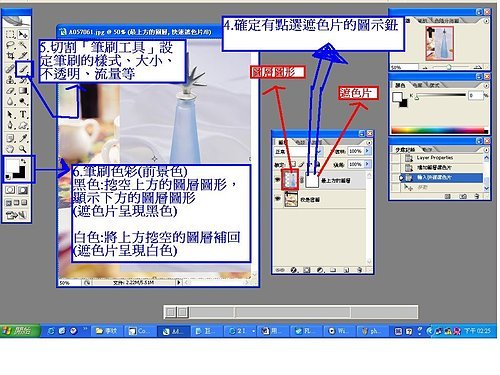Select the Magic Wand tool

[x=23, y=45]
